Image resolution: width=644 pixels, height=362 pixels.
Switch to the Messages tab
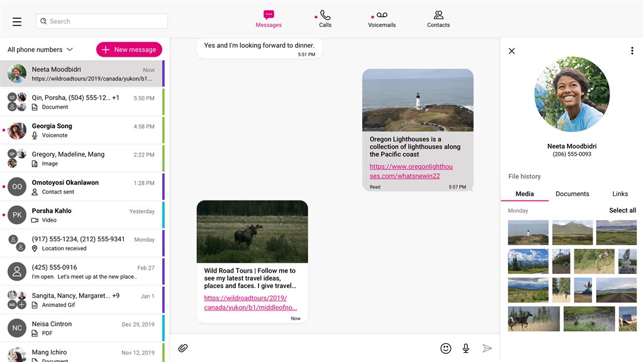click(x=269, y=19)
